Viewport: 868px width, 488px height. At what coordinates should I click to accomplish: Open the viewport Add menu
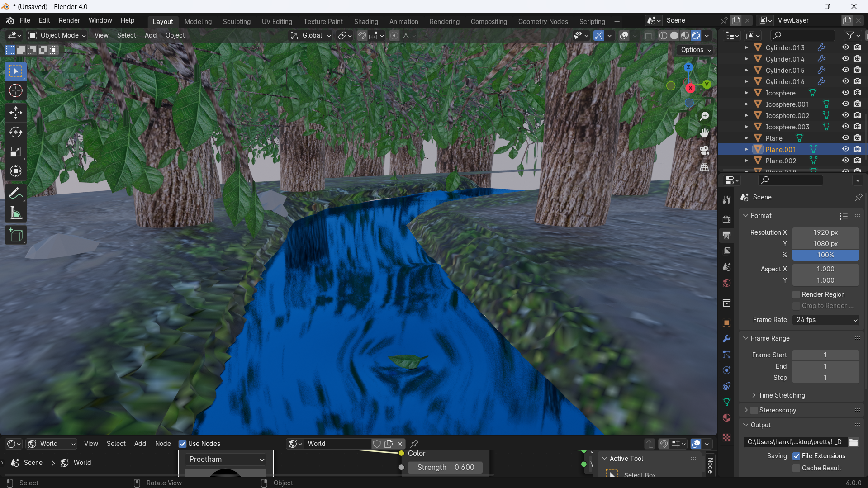(x=151, y=35)
